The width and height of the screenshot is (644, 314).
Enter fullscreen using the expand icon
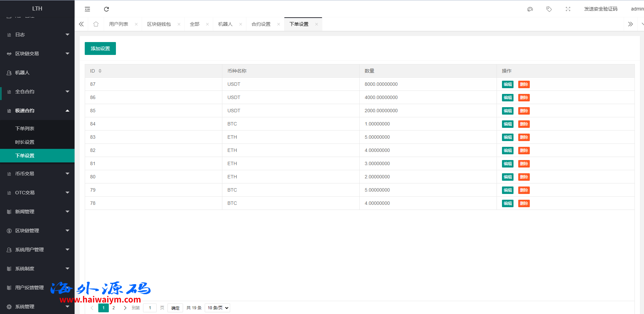[568, 9]
